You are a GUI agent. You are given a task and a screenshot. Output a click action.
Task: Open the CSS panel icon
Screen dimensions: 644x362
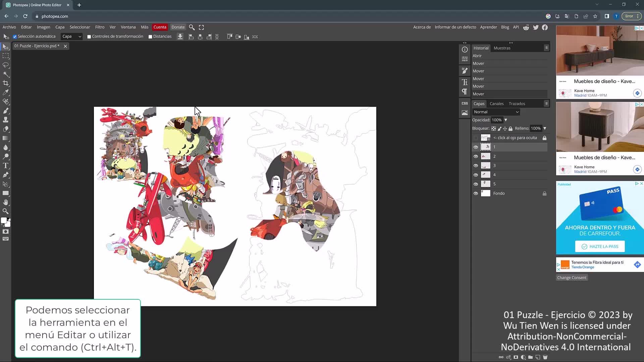(x=465, y=103)
